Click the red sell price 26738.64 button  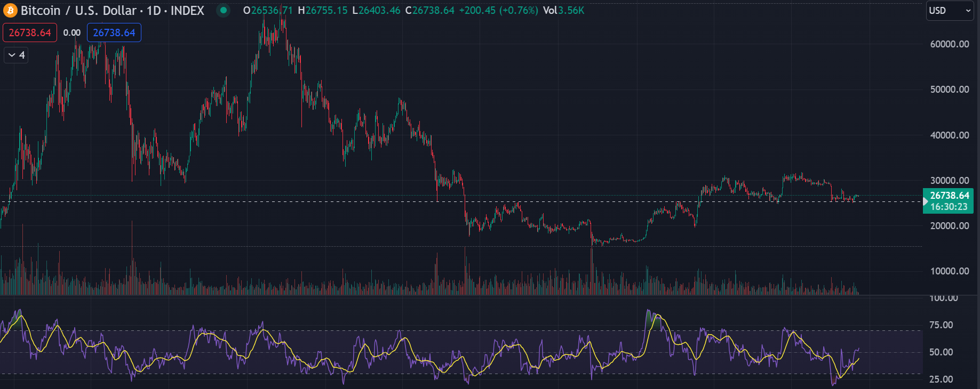coord(30,33)
